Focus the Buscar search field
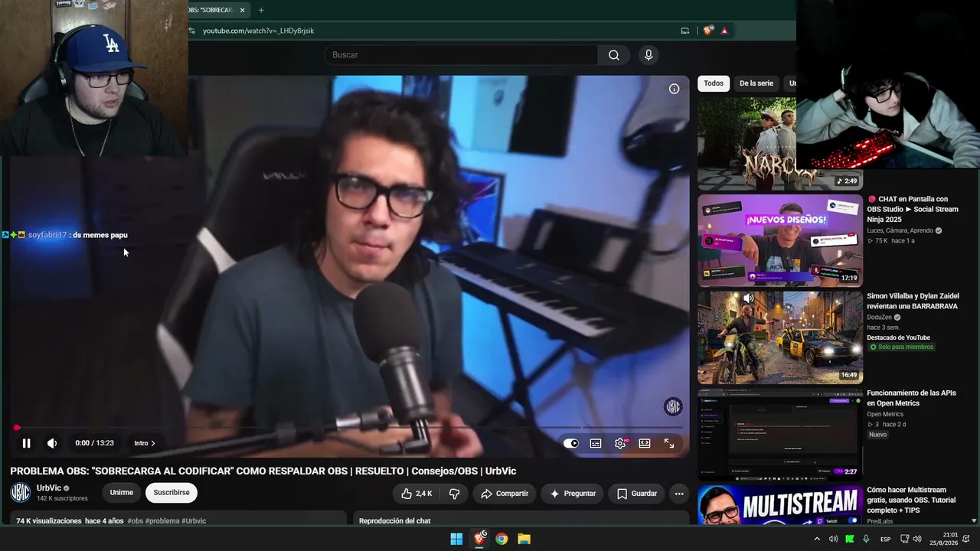Screen dimensions: 980x551 (x=461, y=55)
